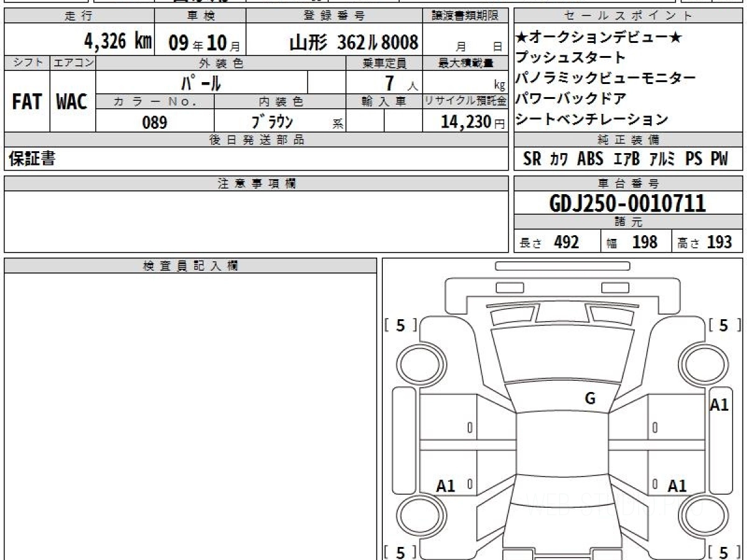The image size is (747, 560).
Task: Click the 後日発送部品 header
Action: coord(256,139)
